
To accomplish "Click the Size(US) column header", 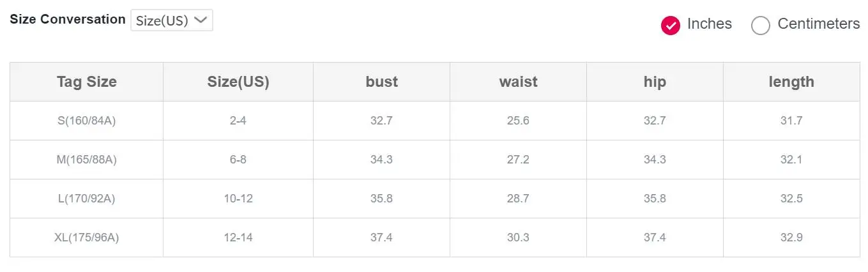I will click(x=238, y=82).
